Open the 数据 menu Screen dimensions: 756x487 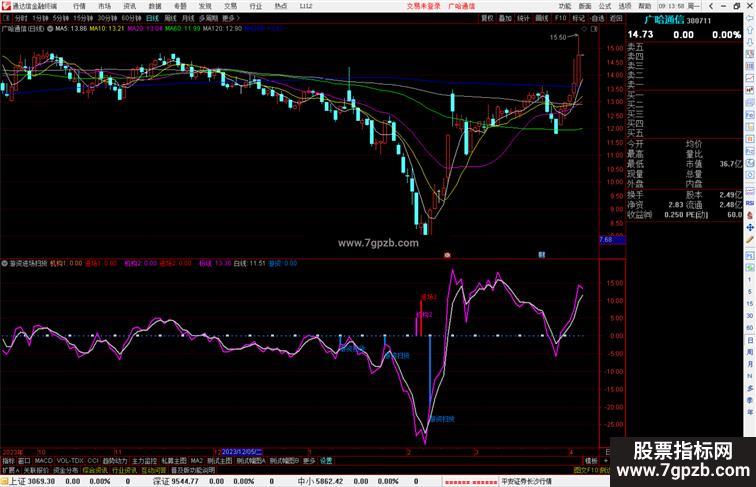click(x=155, y=6)
